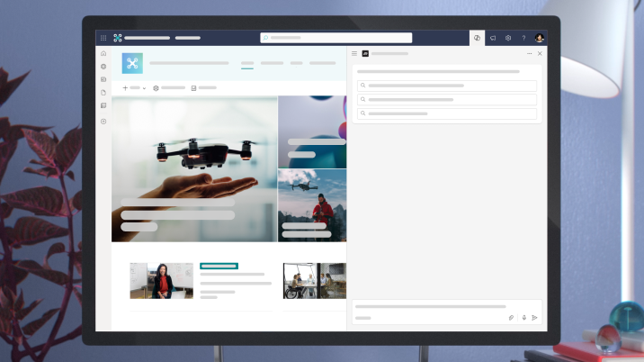Open the hamburger menu in chat panel
644x362 pixels.
pyautogui.click(x=354, y=54)
